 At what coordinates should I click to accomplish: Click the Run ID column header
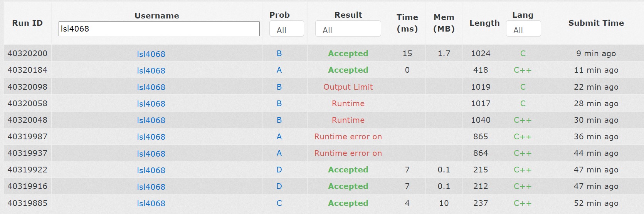pyautogui.click(x=27, y=23)
